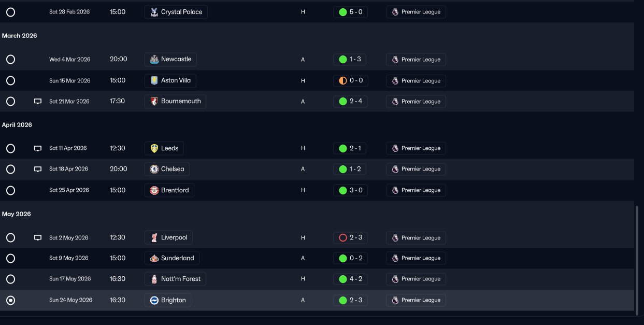Click the Premier League logo on Brentford row

click(395, 190)
